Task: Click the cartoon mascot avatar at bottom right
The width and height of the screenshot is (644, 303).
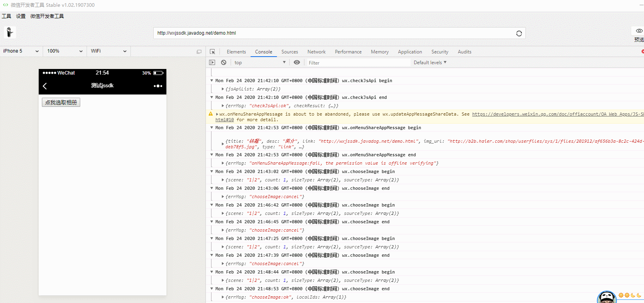Action: (x=607, y=297)
